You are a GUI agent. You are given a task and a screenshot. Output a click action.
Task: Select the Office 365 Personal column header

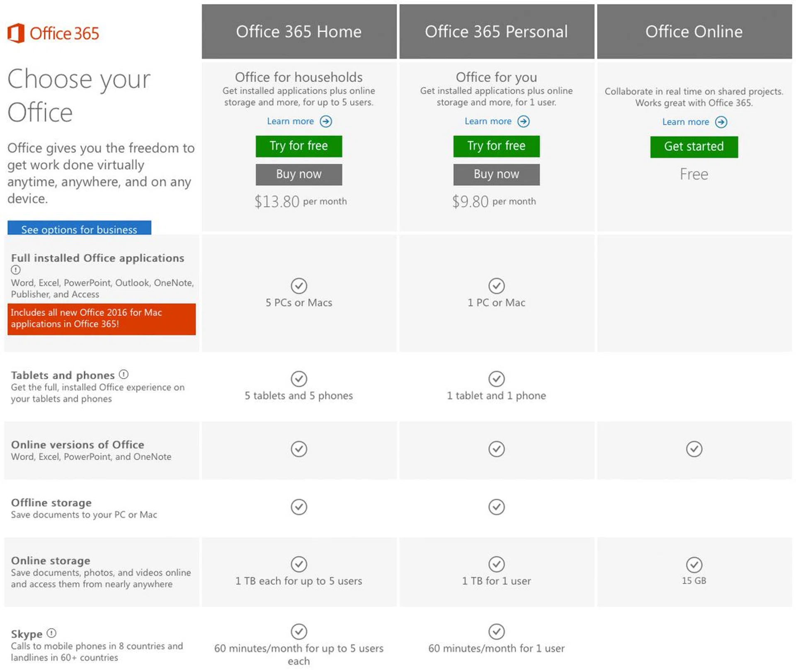pos(496,32)
